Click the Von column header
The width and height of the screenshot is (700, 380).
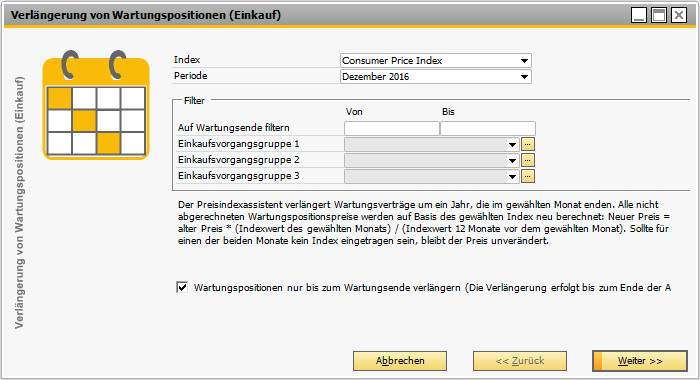(354, 112)
